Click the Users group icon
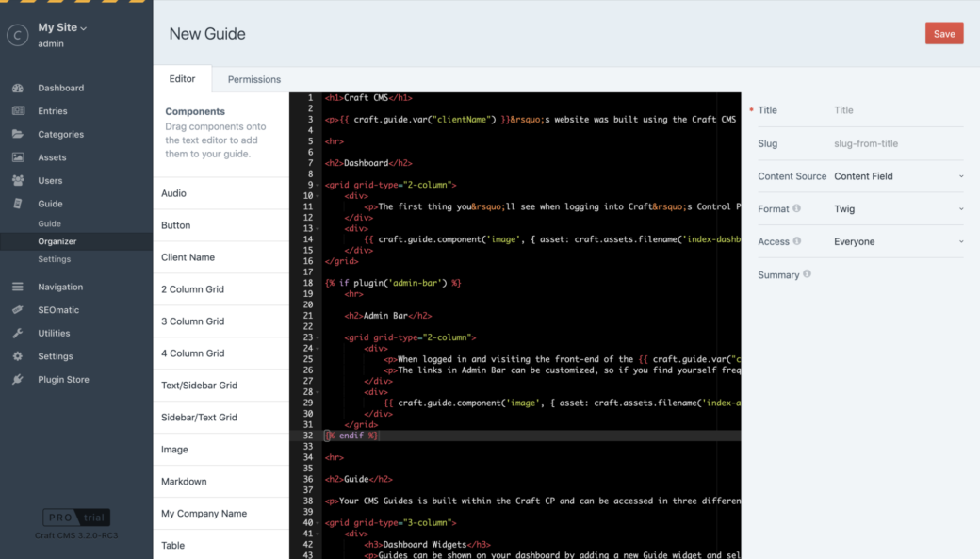 click(18, 181)
